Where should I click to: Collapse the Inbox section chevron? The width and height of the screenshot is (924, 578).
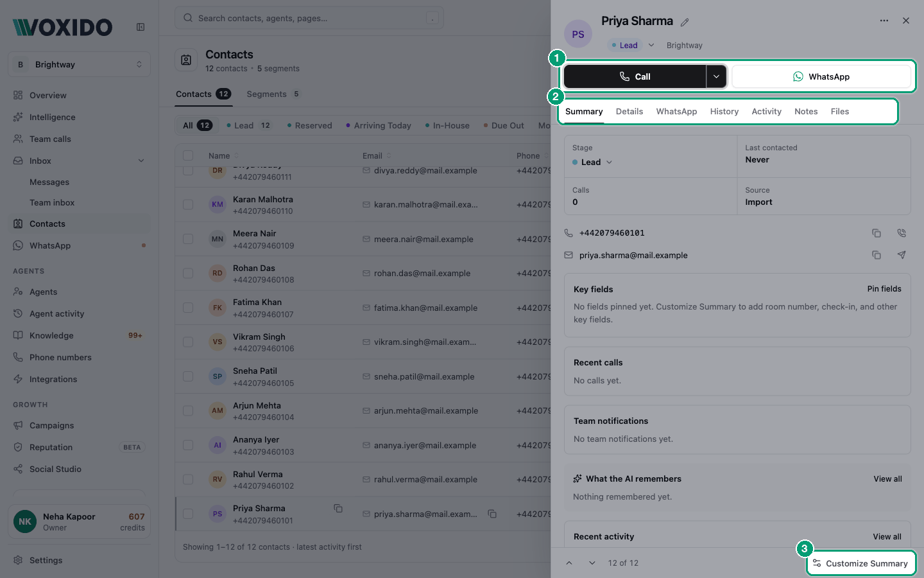coord(141,161)
